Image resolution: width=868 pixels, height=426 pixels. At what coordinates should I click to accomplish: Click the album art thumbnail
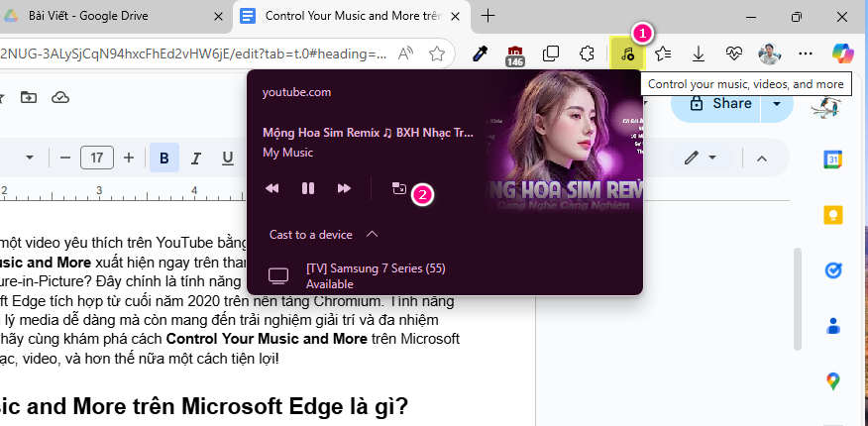point(564,141)
